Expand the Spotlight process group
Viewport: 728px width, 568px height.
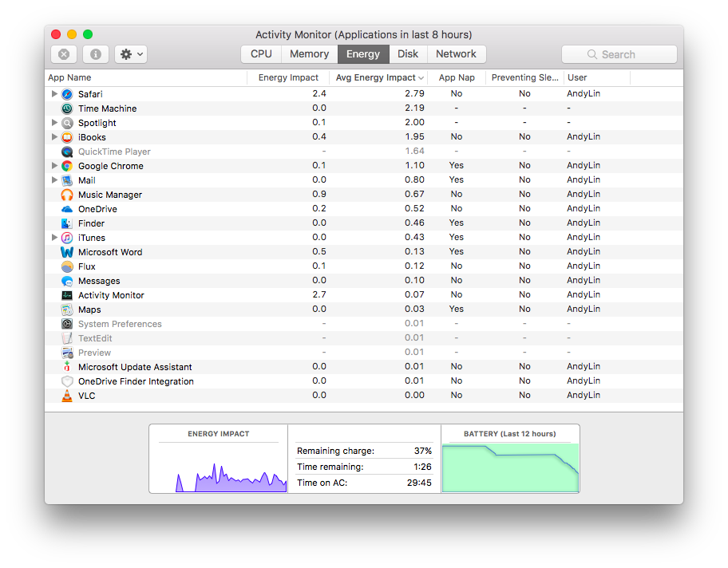[54, 123]
